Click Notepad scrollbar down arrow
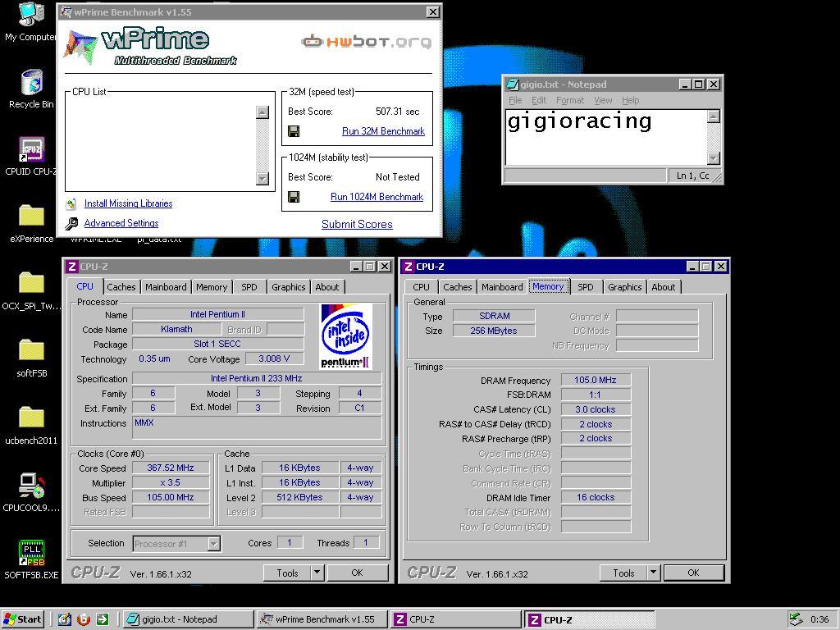840x630 pixels. click(x=714, y=158)
